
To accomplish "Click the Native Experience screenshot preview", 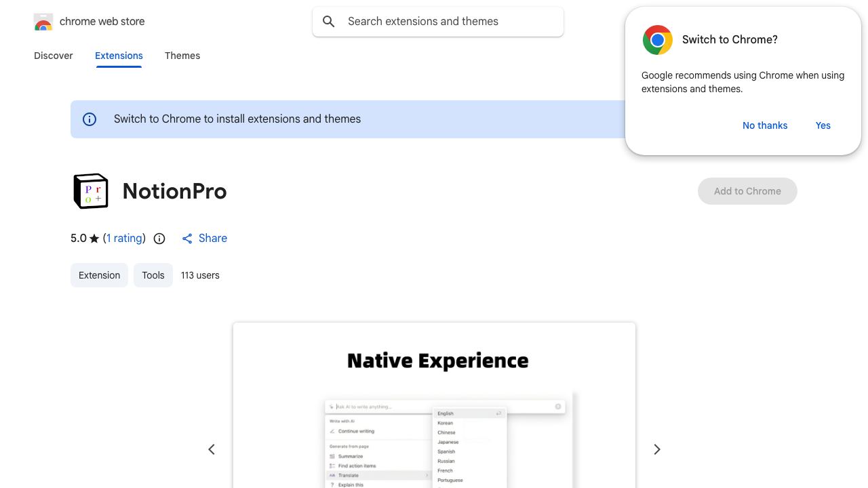I will [434, 405].
